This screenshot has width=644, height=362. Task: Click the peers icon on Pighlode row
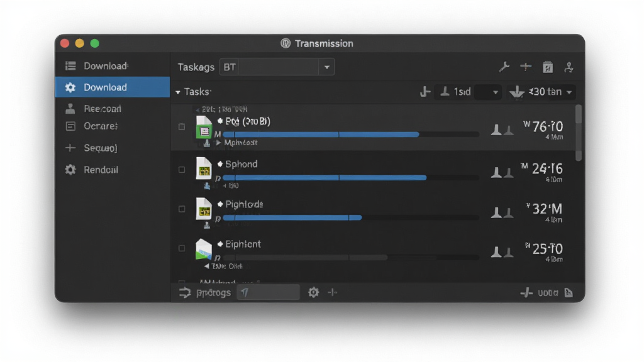coord(502,212)
